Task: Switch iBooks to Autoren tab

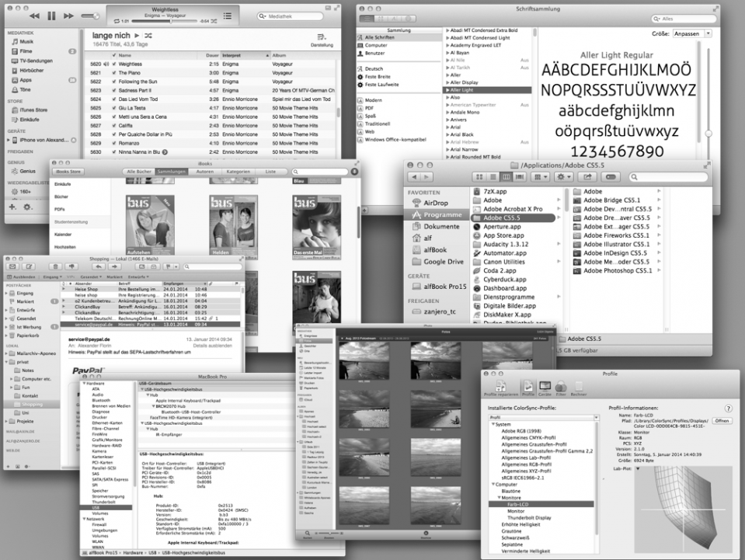Action: (x=205, y=172)
